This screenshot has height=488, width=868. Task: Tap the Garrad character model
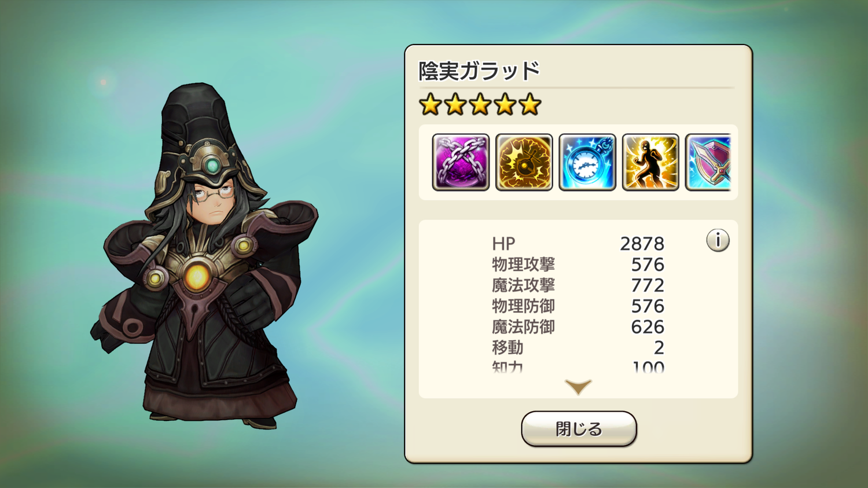point(204,255)
